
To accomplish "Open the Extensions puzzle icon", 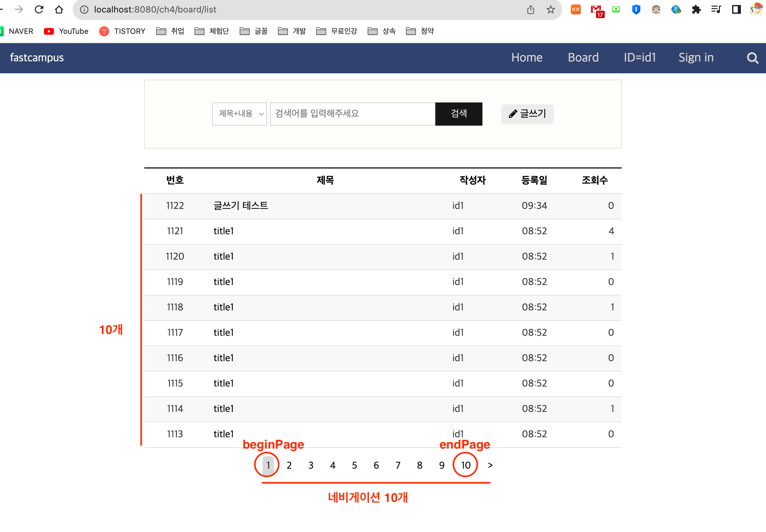I will 696,9.
